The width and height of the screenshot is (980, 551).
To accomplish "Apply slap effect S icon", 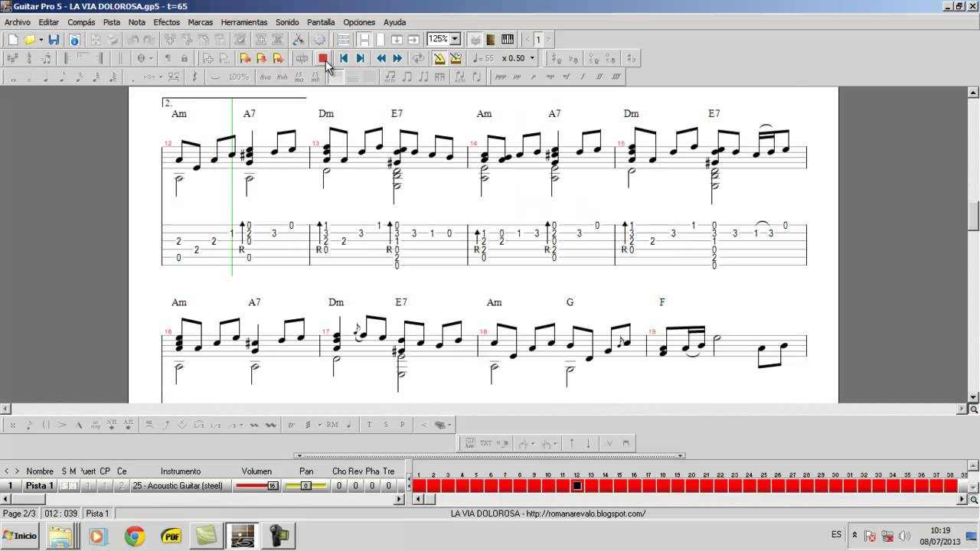I will 385,425.
